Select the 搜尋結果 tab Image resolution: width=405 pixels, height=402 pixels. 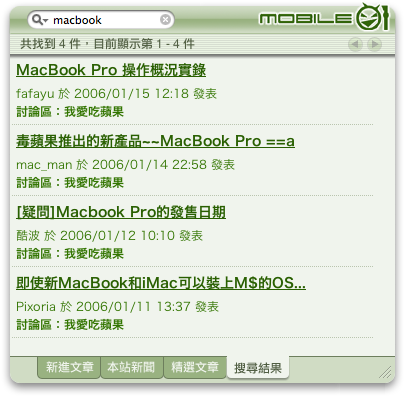click(x=258, y=368)
